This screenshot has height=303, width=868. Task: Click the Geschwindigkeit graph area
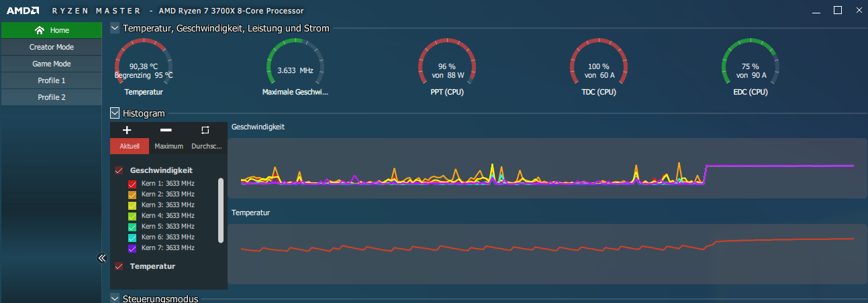click(x=547, y=168)
